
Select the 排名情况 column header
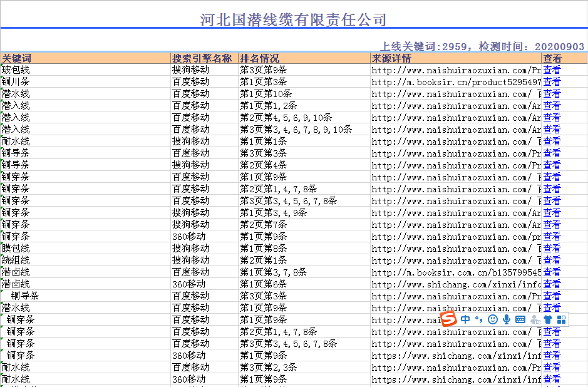304,58
